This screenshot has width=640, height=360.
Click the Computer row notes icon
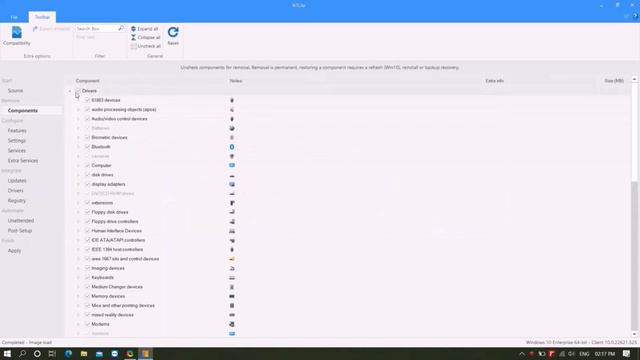[232, 165]
